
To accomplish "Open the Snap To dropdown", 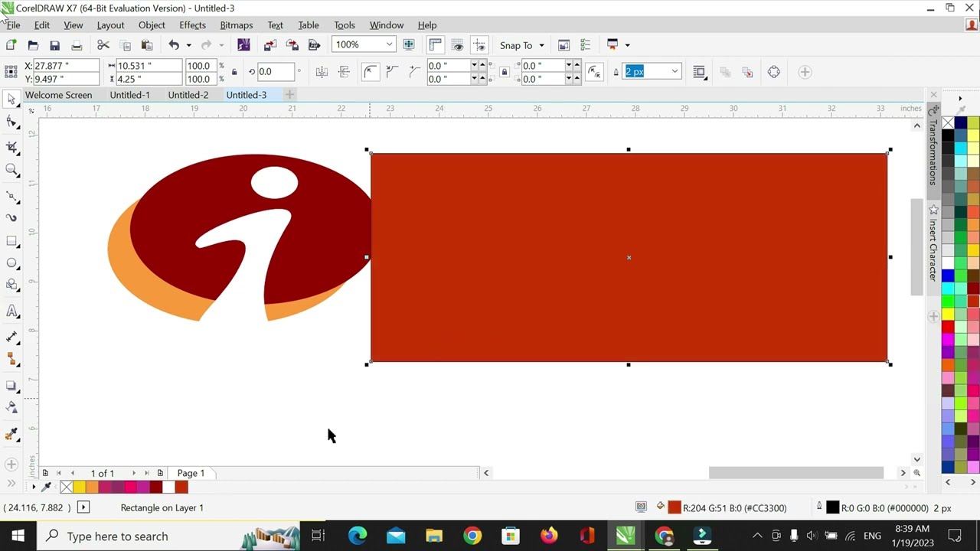I will 541,45.
